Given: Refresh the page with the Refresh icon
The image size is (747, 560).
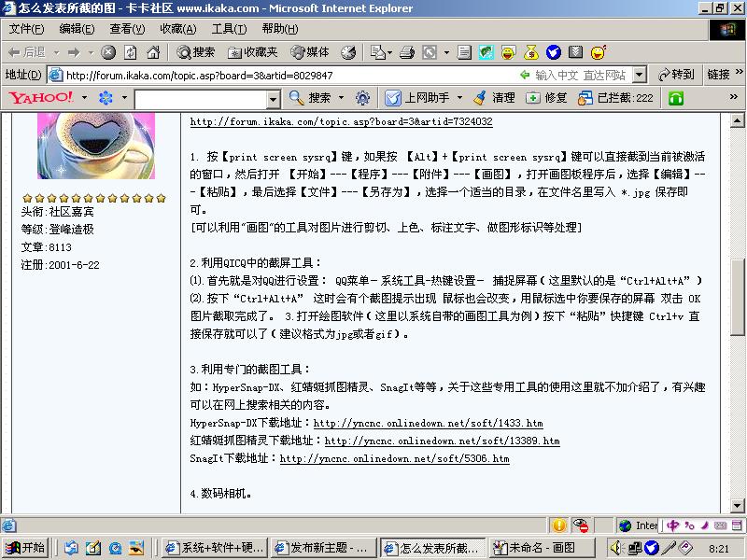Looking at the screenshot, I should click(x=130, y=52).
